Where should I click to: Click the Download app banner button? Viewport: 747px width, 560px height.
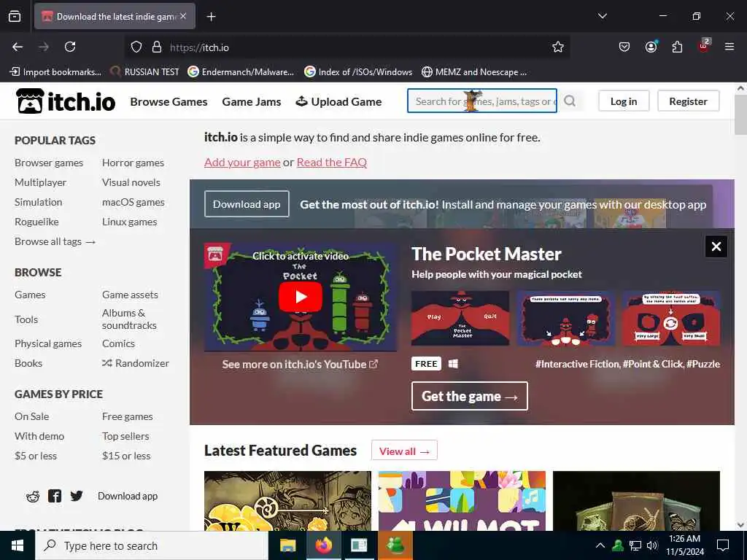pos(247,204)
